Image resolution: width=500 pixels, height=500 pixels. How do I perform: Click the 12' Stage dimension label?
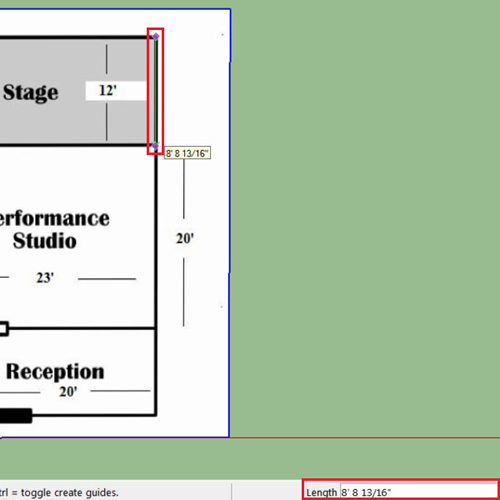108,90
